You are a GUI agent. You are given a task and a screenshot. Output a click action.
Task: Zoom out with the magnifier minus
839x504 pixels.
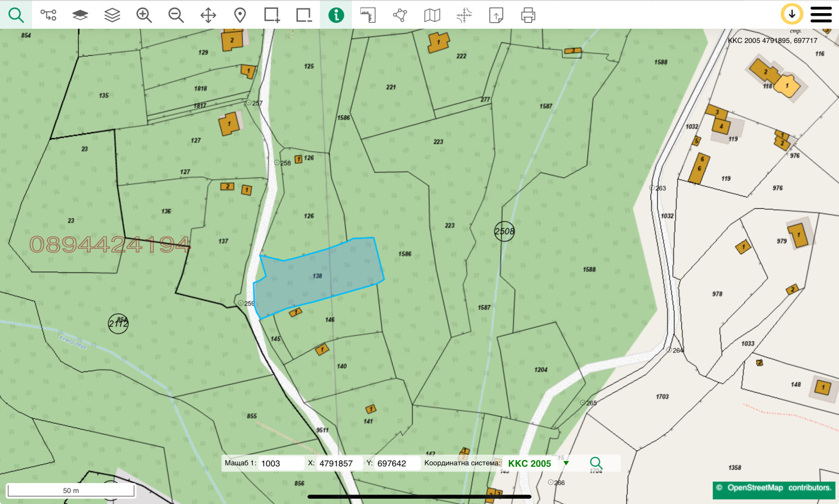coord(176,15)
